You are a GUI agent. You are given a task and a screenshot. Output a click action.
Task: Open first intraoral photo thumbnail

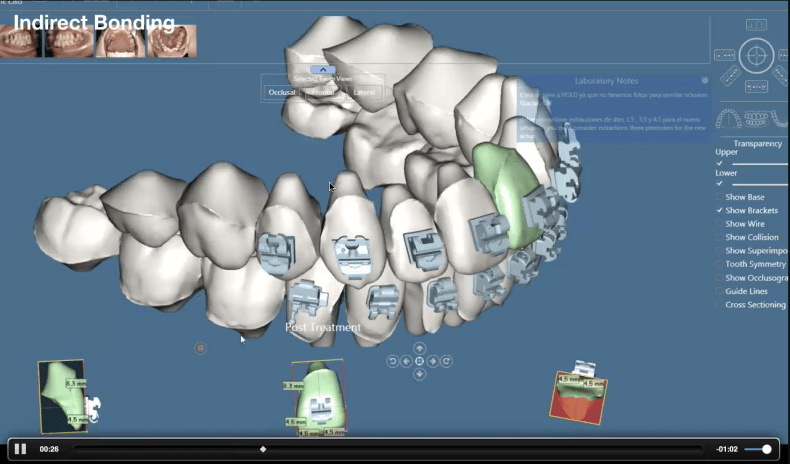tap(21, 41)
